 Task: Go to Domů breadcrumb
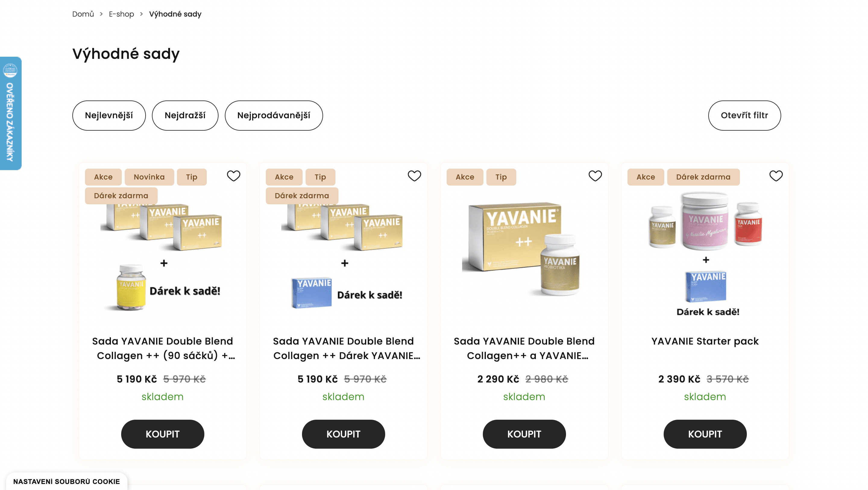[83, 14]
